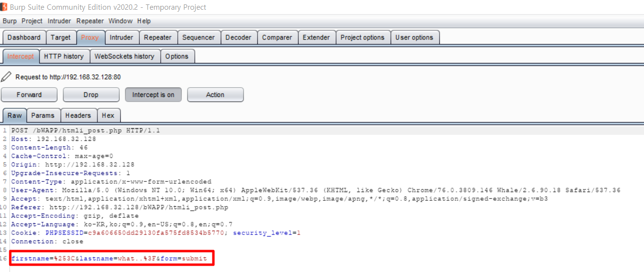Screen dimensions: 644x272
Task: Switch to the Hex view tab
Action: [x=108, y=116]
